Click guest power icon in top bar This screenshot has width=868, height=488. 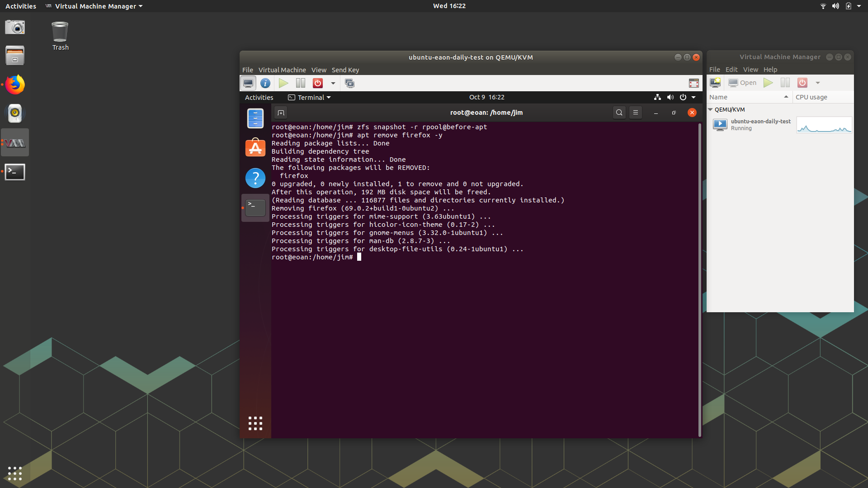point(683,97)
